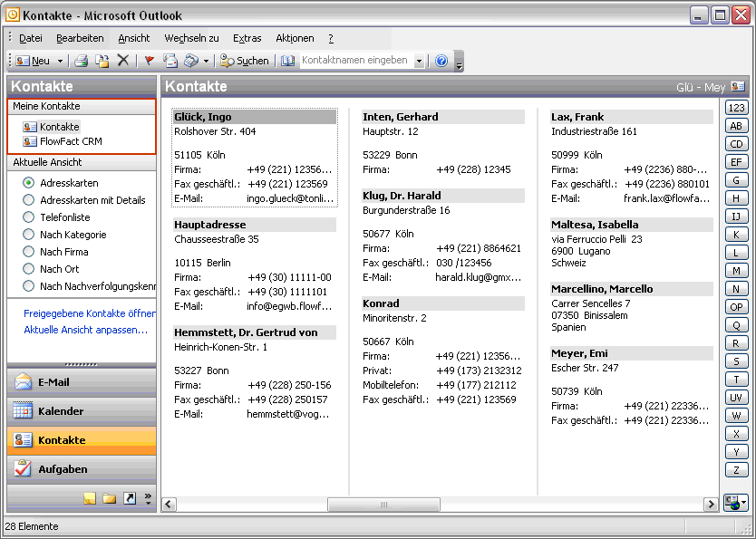
Task: Select the Nach Ort view option
Action: 51,269
